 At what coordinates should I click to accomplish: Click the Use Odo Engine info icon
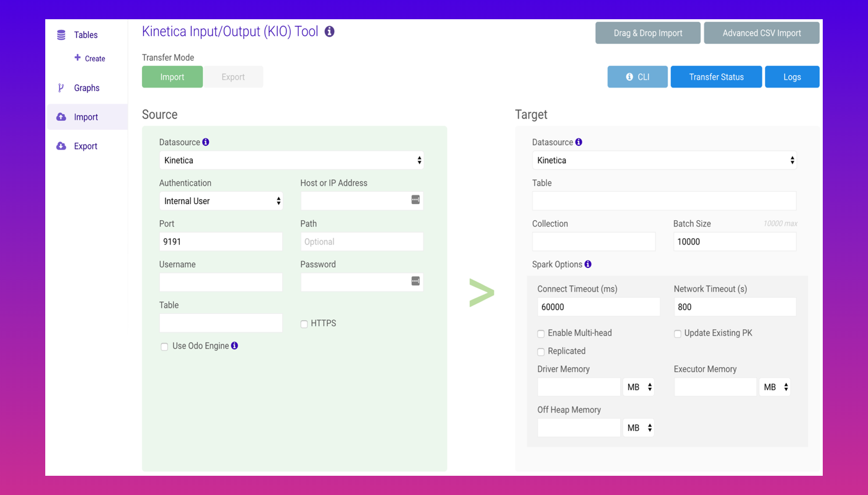[234, 346]
